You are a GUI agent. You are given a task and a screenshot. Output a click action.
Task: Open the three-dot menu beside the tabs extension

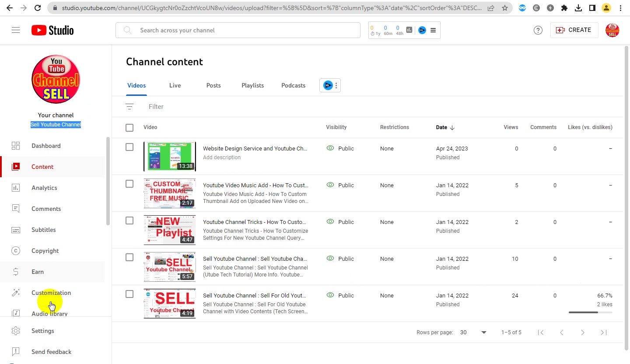coord(336,85)
